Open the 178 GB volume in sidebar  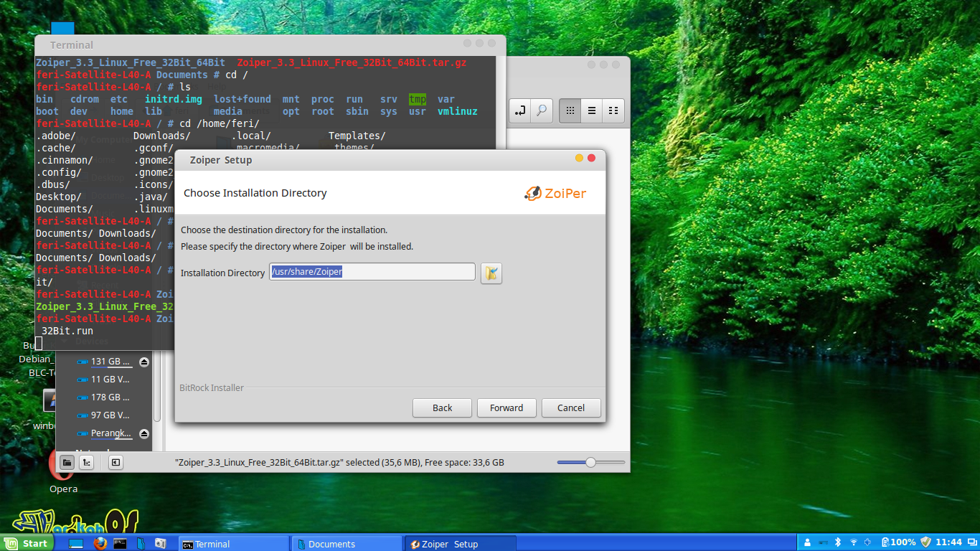(x=104, y=397)
